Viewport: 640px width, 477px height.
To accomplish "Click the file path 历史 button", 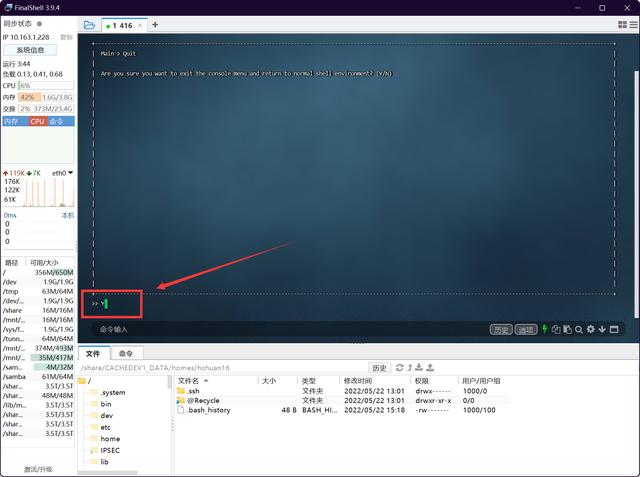I will 380,368.
